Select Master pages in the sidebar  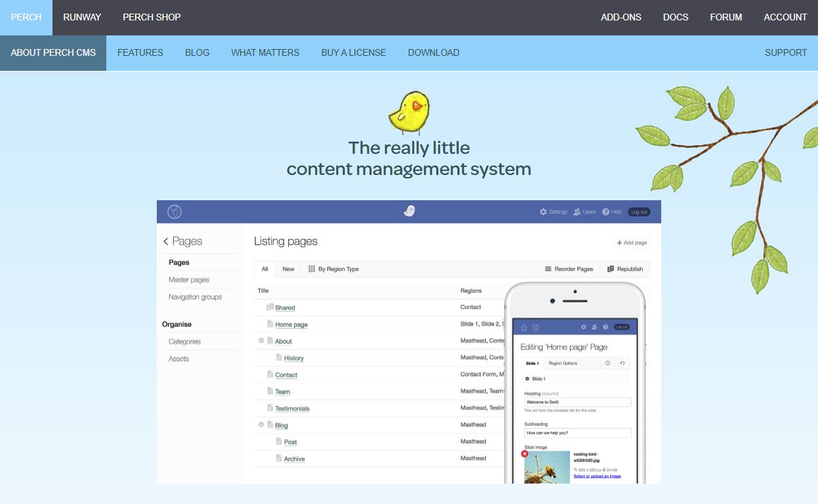(189, 280)
